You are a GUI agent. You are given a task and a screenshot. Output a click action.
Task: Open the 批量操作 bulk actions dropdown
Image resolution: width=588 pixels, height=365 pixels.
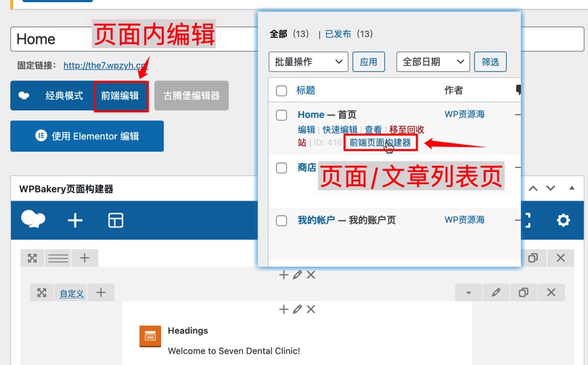309,62
